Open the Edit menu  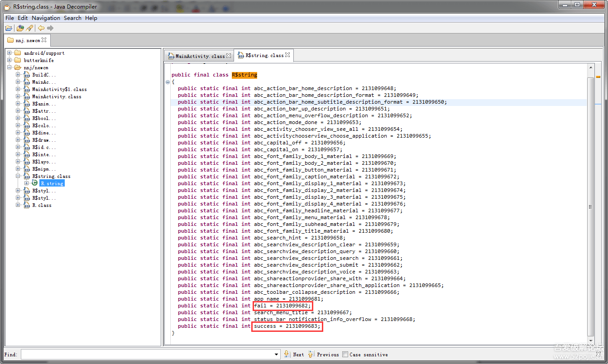23,18
